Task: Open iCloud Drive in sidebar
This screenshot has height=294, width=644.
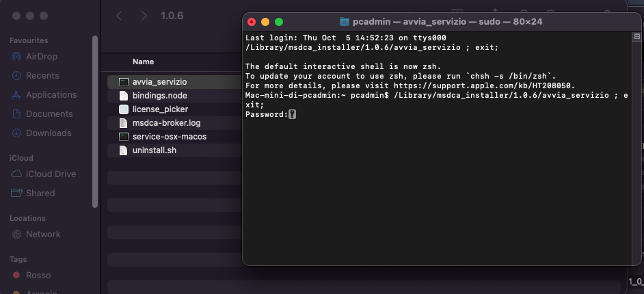Action: point(44,174)
